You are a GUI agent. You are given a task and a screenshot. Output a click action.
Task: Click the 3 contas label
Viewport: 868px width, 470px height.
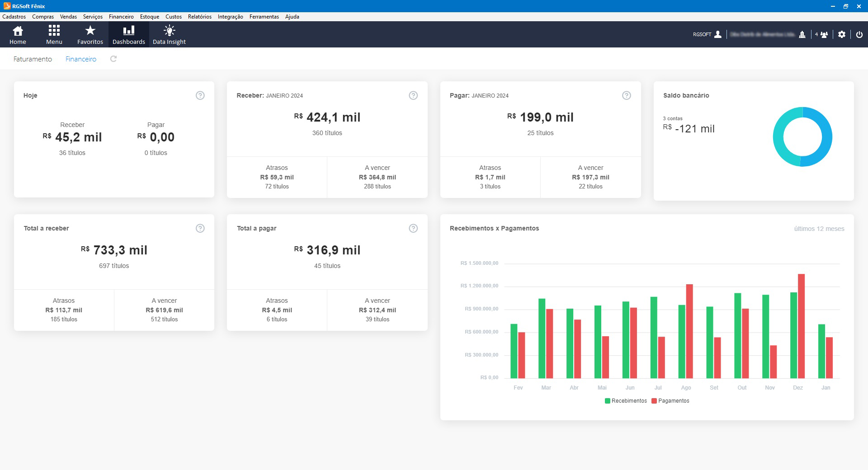[673, 118]
